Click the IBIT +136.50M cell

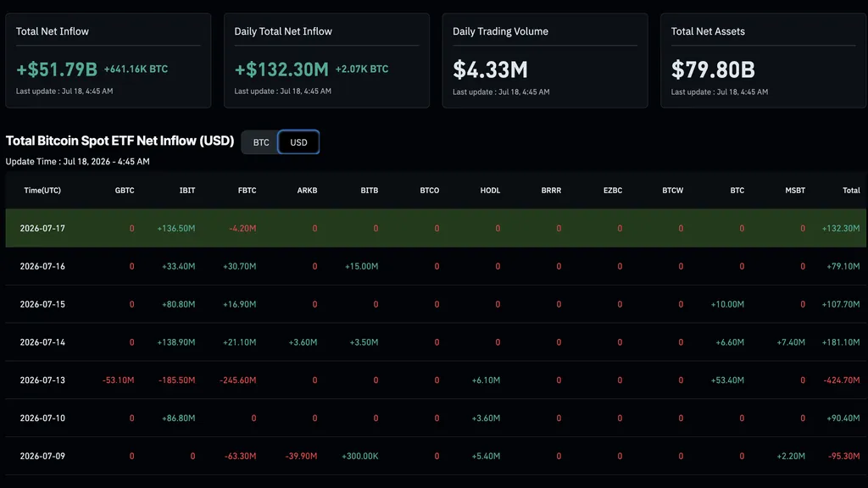click(176, 228)
